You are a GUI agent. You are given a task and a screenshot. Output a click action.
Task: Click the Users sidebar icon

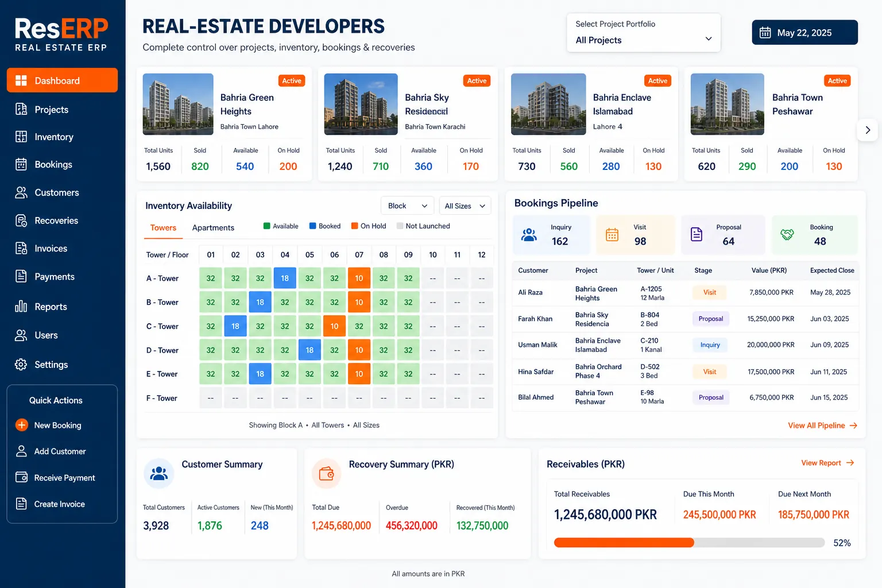21,335
